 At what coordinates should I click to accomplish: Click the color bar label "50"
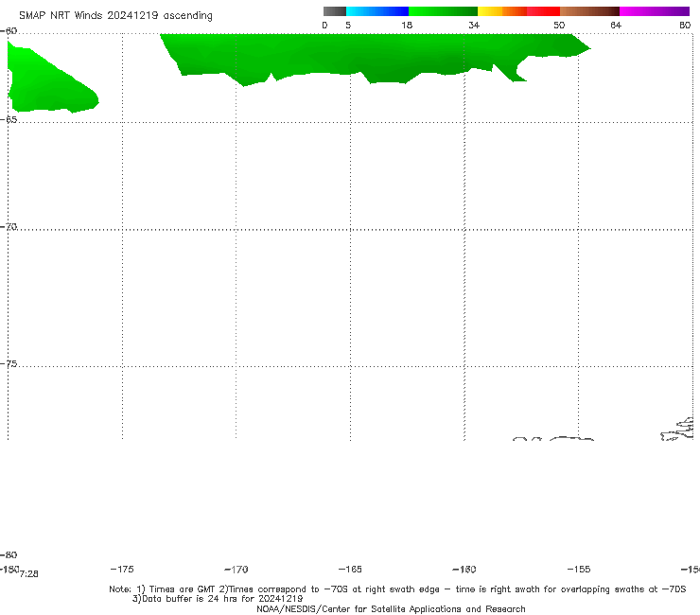tap(559, 25)
